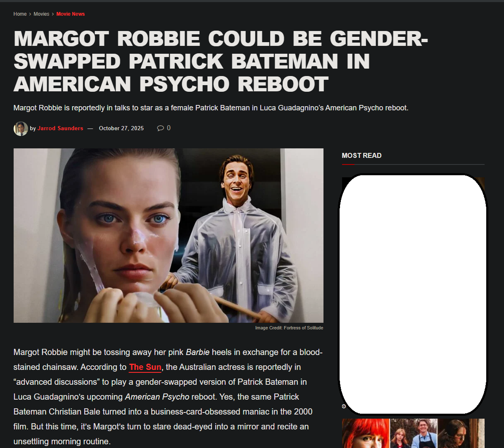Open Jarrod Saunders' author page
Image resolution: width=504 pixels, height=448 pixels.
click(x=60, y=129)
